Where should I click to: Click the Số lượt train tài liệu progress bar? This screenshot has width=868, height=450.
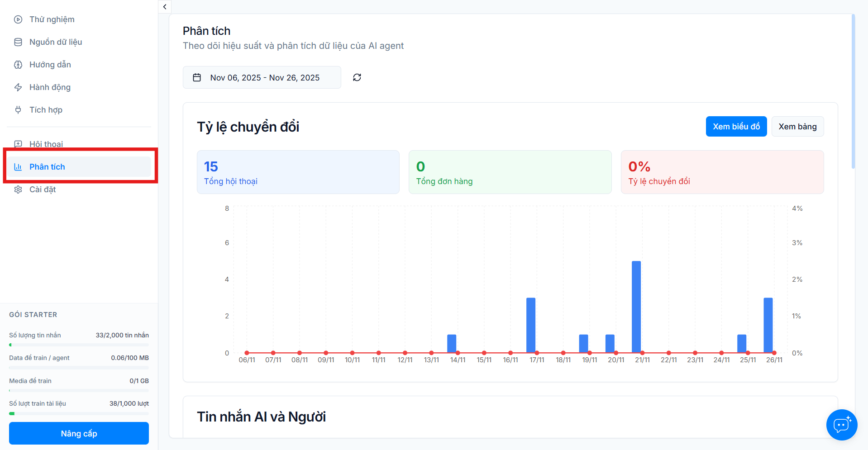coord(79,413)
